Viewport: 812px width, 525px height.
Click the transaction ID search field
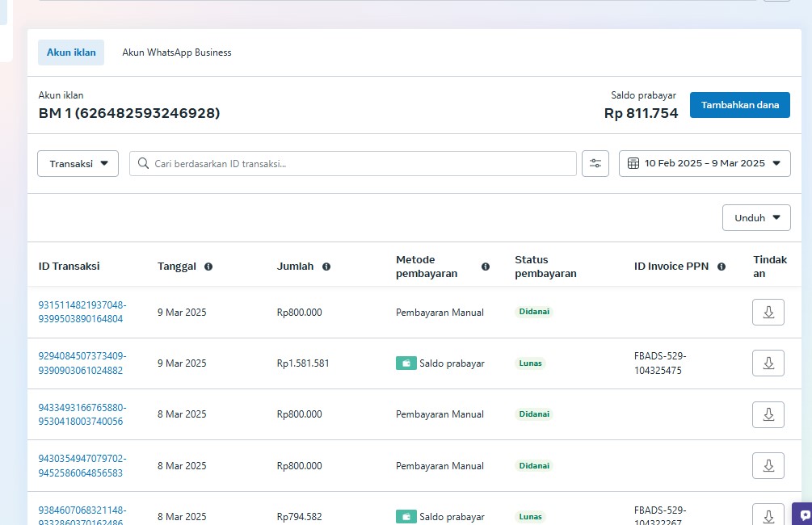[356, 163]
